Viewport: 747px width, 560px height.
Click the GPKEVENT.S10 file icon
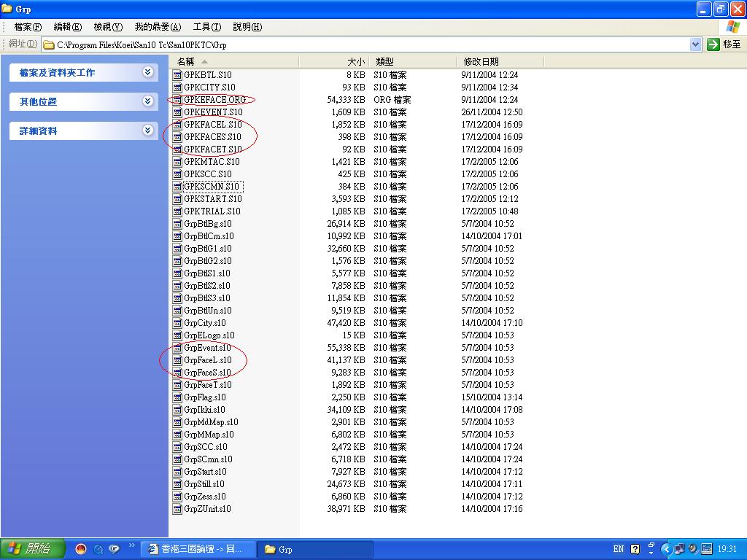(x=177, y=112)
